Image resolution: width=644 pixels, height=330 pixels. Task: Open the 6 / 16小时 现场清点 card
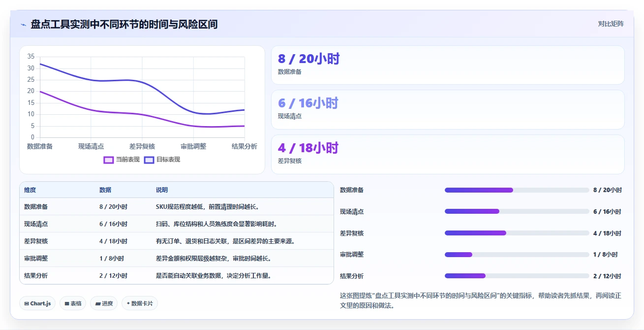click(448, 109)
